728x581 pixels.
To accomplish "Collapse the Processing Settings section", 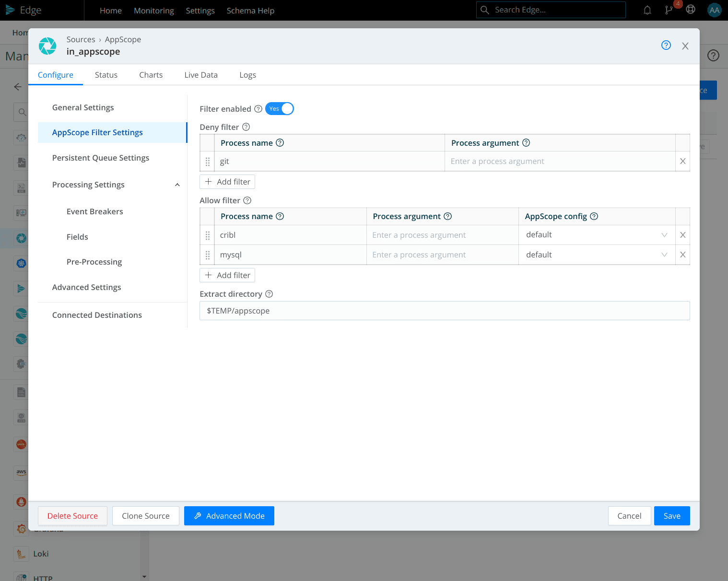I will pyautogui.click(x=177, y=185).
